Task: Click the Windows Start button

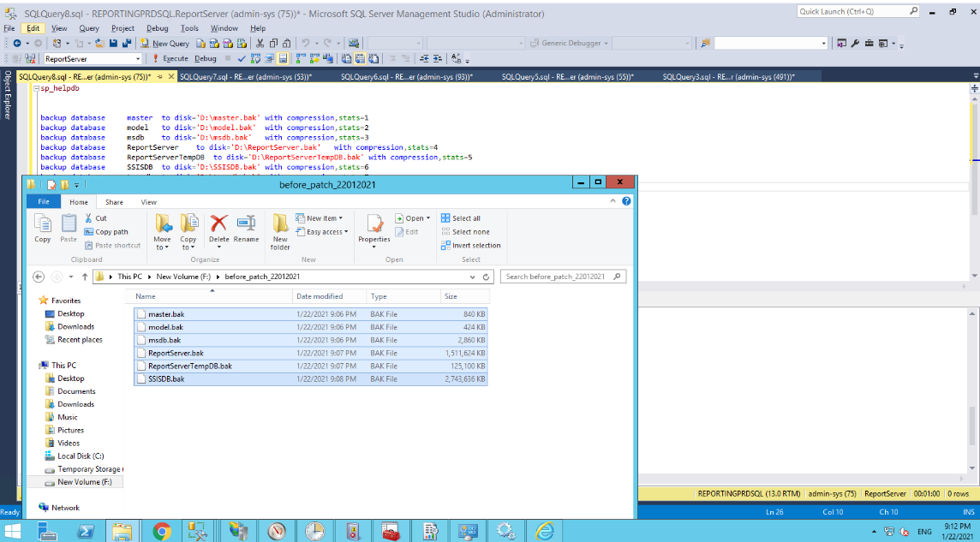Action: click(x=12, y=532)
